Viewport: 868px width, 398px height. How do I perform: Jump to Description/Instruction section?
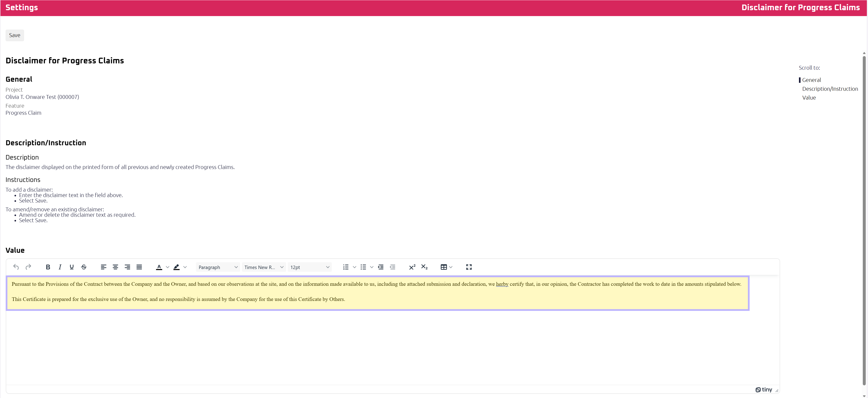tap(830, 89)
